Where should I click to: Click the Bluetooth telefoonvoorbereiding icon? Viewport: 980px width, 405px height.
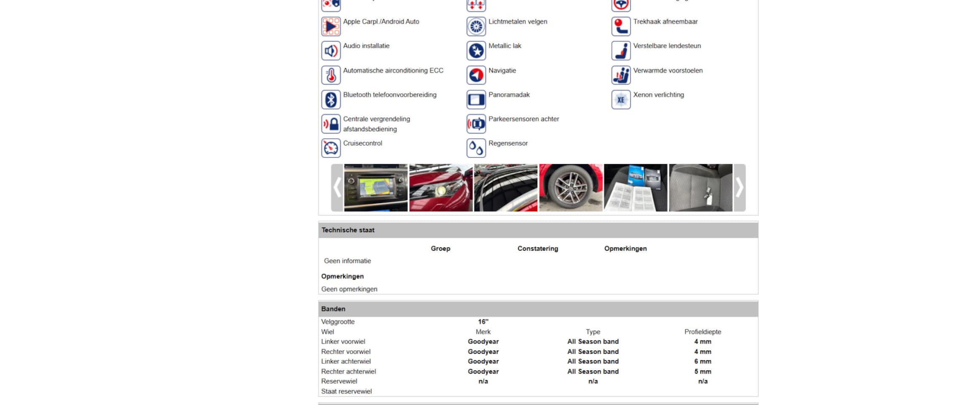click(331, 100)
